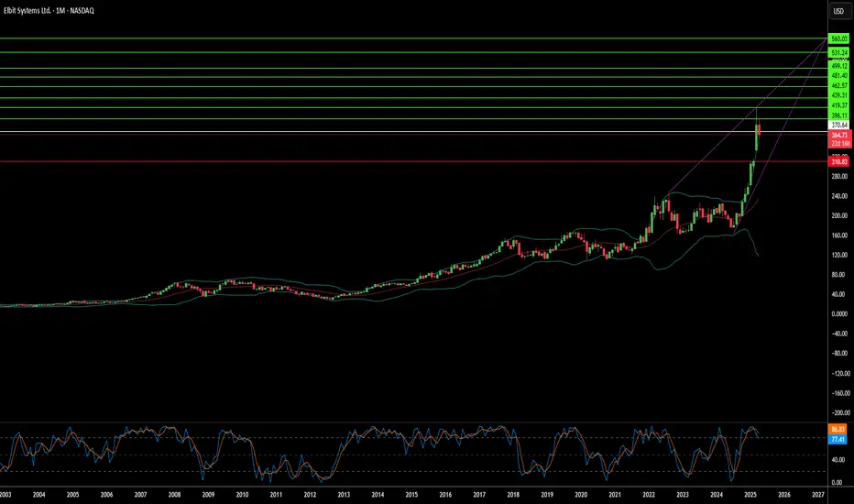
Task: Select the white horizontal line at 370.64
Action: (414, 131)
